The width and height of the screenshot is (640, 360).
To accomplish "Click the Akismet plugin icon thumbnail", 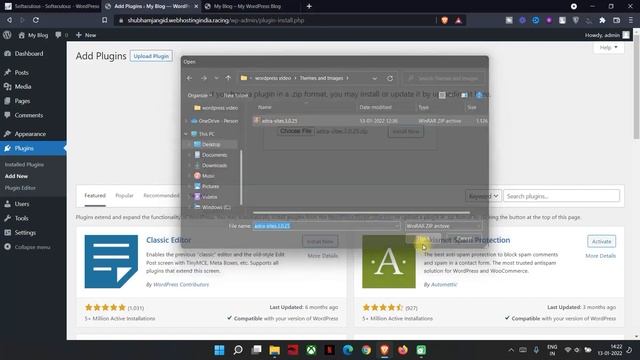I will pos(389,262).
